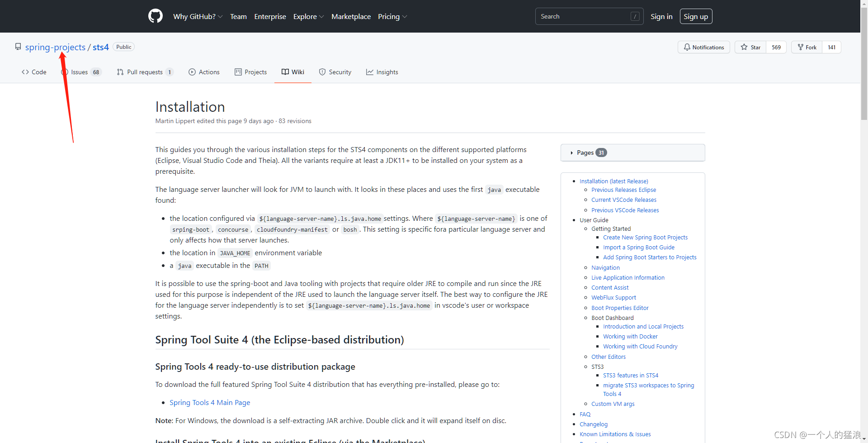
Task: Open Live Application Information link
Action: [627, 278]
